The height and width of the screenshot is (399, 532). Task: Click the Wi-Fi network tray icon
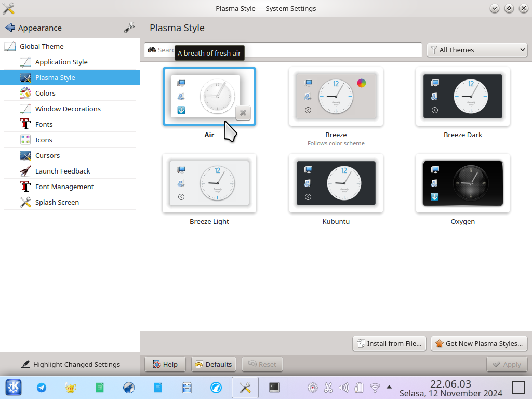point(375,388)
